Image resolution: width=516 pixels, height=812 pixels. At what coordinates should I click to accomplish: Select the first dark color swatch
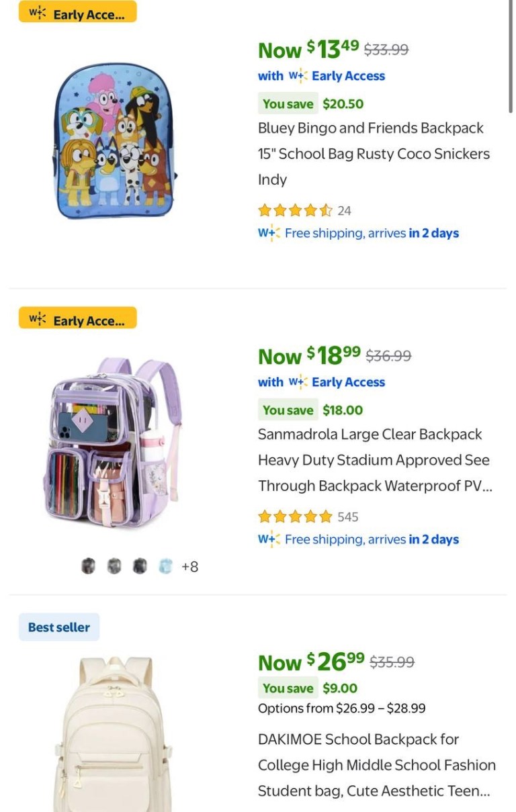[89, 566]
